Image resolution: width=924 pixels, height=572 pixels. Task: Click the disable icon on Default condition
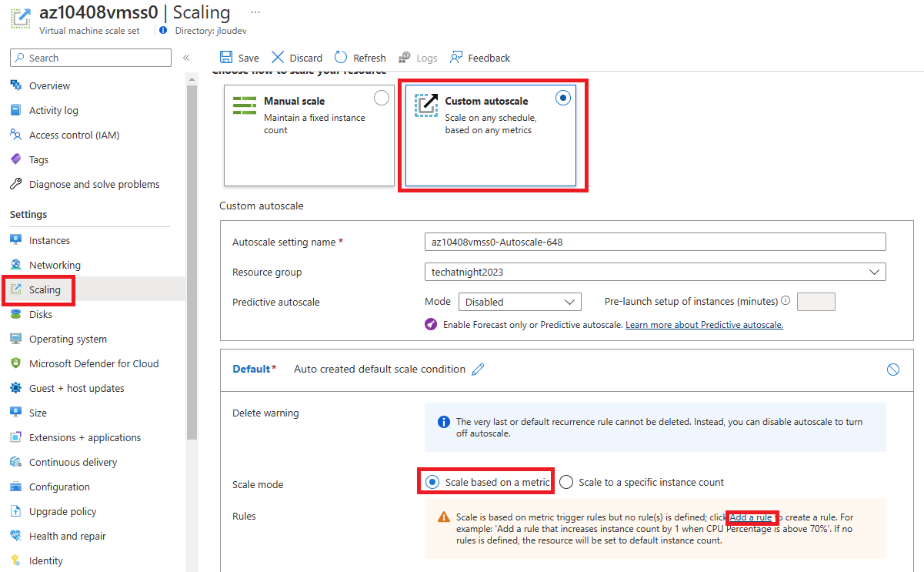point(893,370)
